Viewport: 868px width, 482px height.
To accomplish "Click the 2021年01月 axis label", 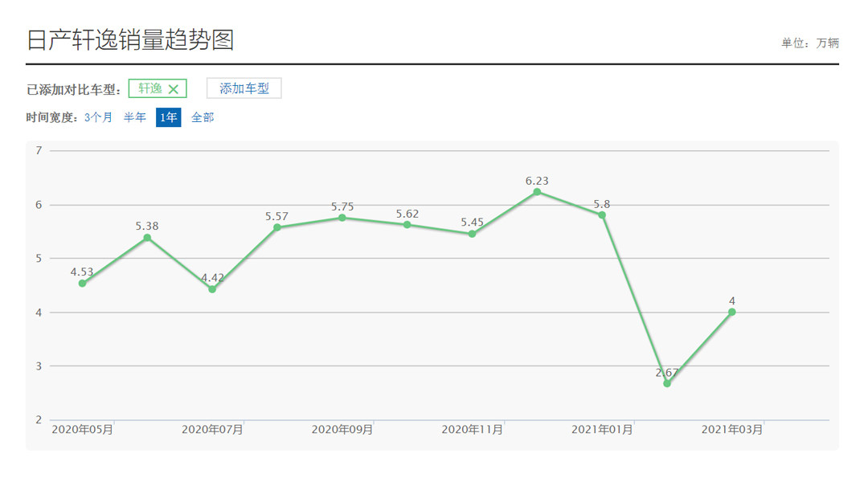I will (602, 430).
